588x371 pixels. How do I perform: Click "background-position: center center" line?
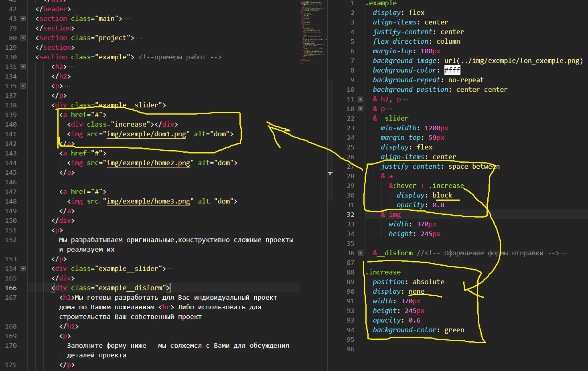tap(440, 90)
